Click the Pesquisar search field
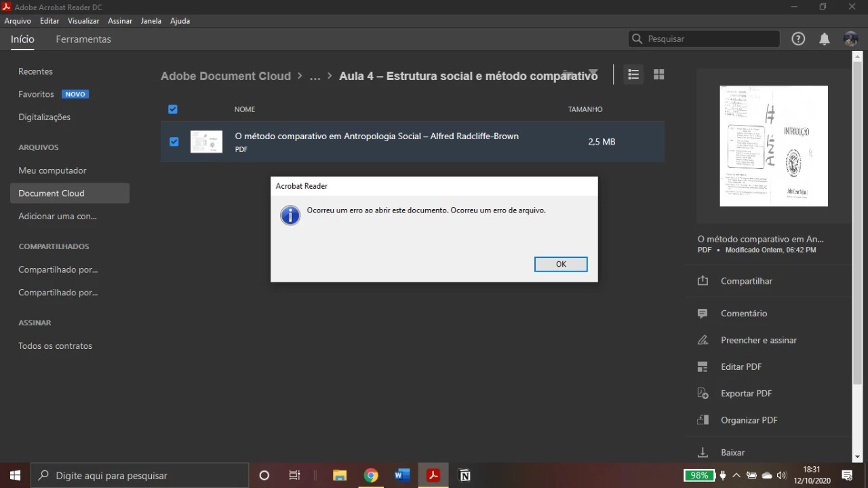 [x=704, y=39]
